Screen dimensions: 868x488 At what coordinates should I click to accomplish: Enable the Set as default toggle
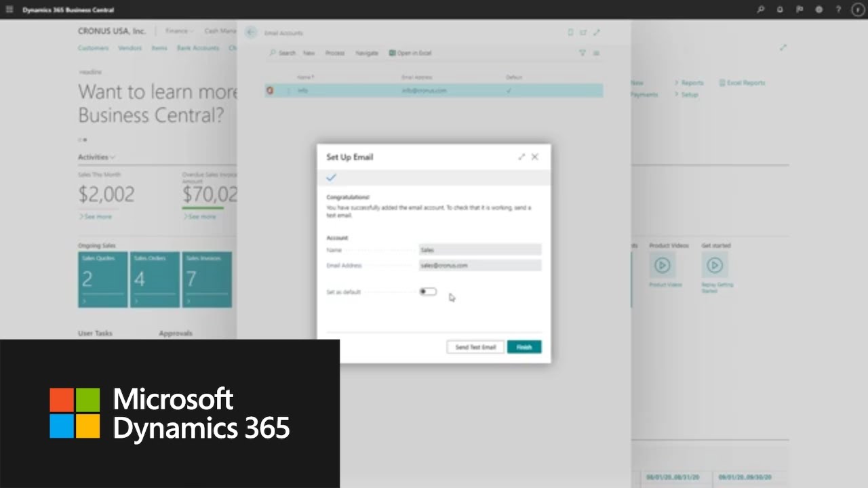428,292
